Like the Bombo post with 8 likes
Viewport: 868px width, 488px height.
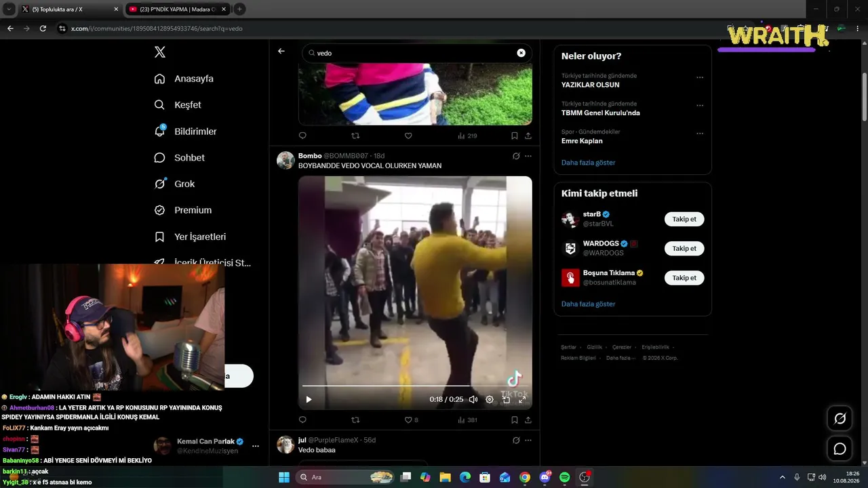pyautogui.click(x=411, y=420)
